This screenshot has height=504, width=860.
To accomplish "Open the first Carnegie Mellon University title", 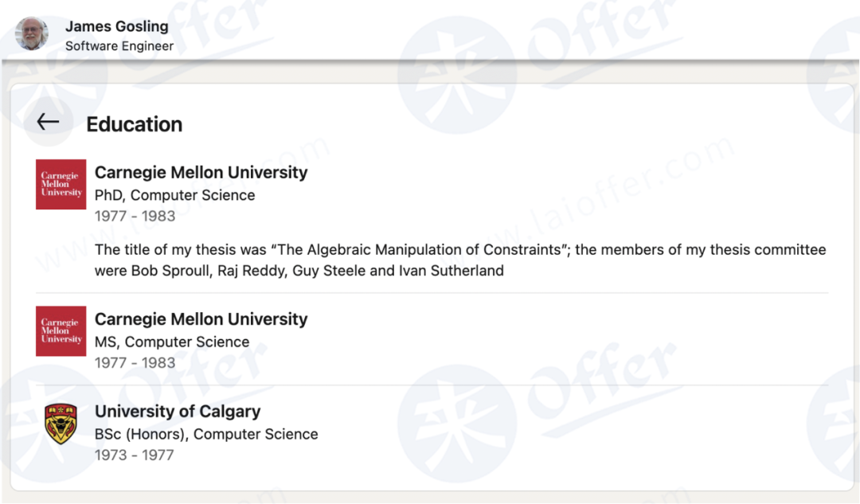I will (201, 172).
